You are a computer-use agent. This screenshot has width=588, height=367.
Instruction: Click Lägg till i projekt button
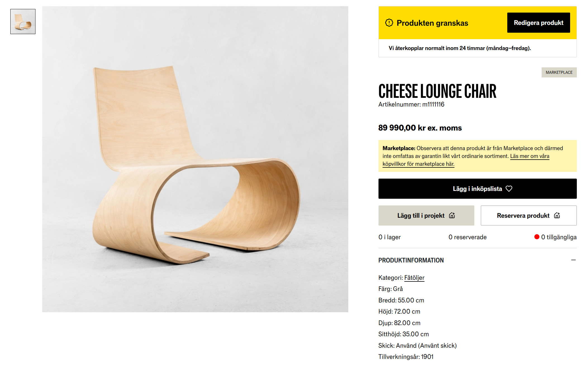pos(426,216)
